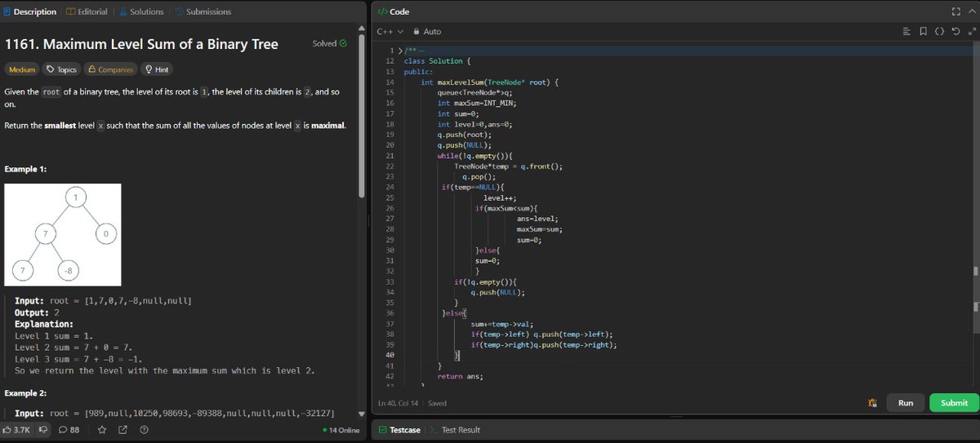980x443 pixels.
Task: Click the description scrollbar down arrow
Action: point(362,413)
